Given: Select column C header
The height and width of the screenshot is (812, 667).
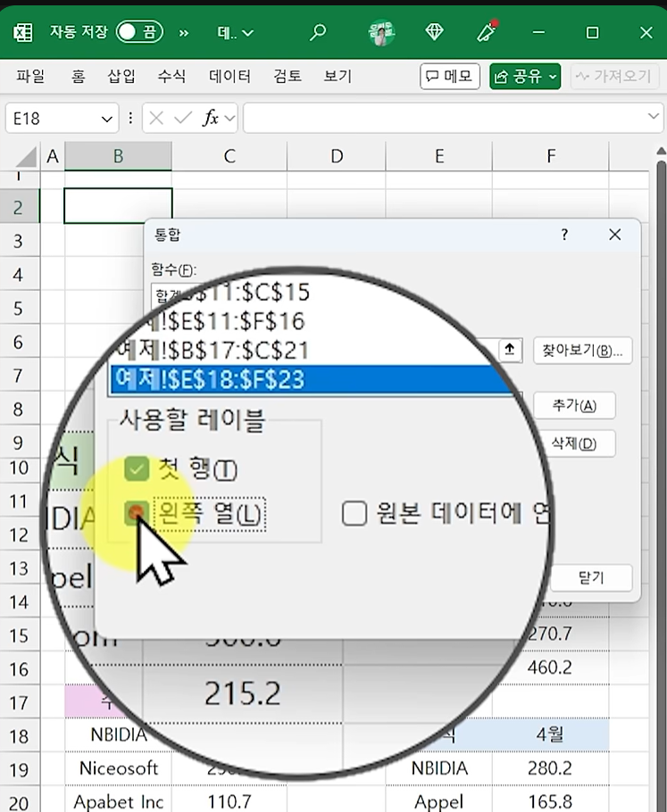Looking at the screenshot, I should coord(229,156).
